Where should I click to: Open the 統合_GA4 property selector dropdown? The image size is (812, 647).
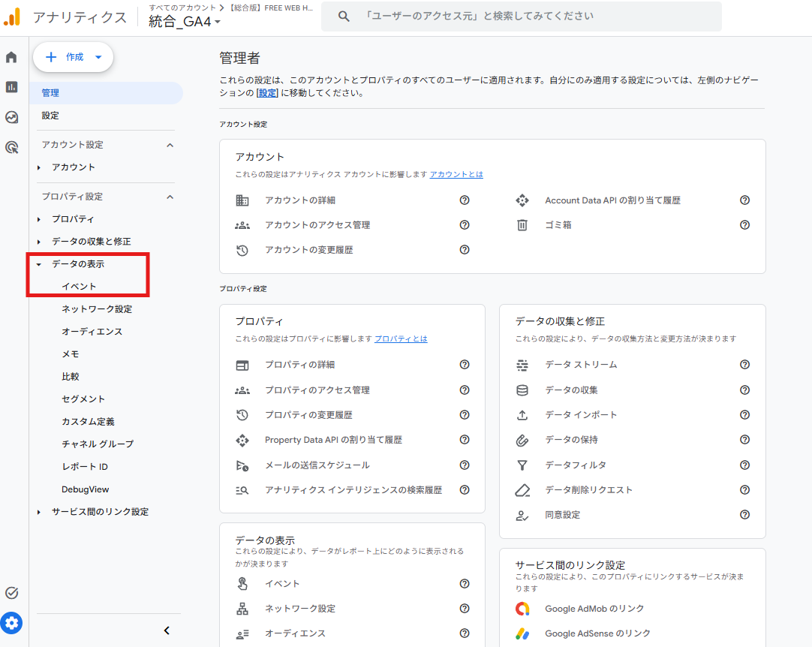(x=185, y=22)
